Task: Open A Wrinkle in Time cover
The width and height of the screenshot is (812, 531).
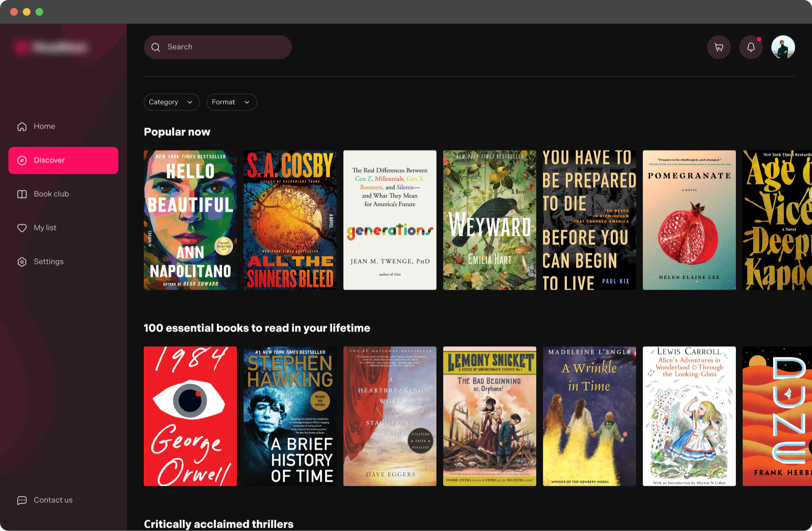Action: 590,416
